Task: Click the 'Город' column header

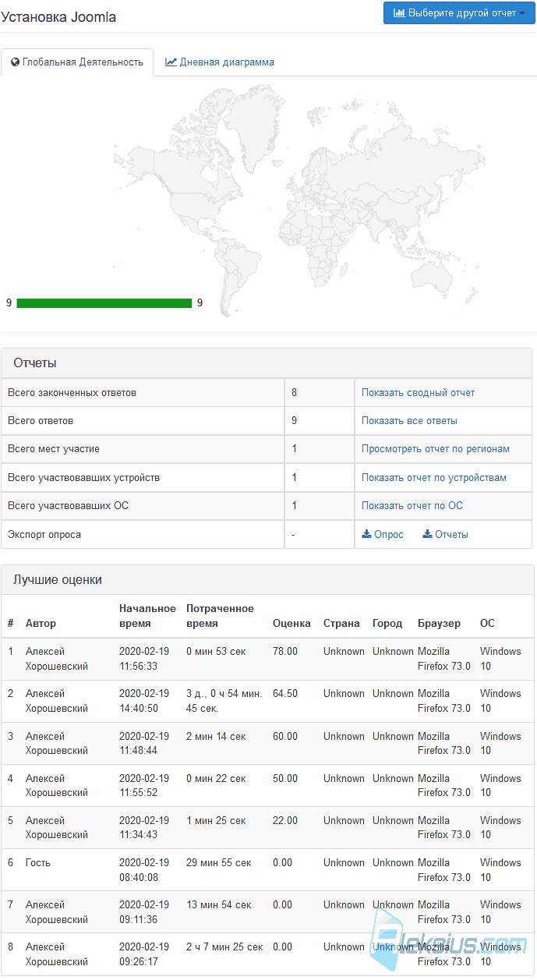Action: click(387, 623)
